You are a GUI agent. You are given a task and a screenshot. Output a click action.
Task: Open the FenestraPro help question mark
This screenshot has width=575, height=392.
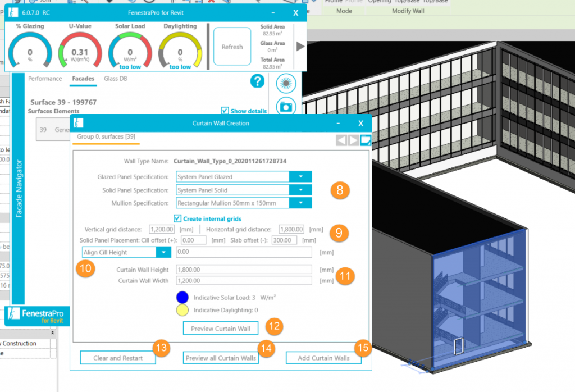coord(257,81)
